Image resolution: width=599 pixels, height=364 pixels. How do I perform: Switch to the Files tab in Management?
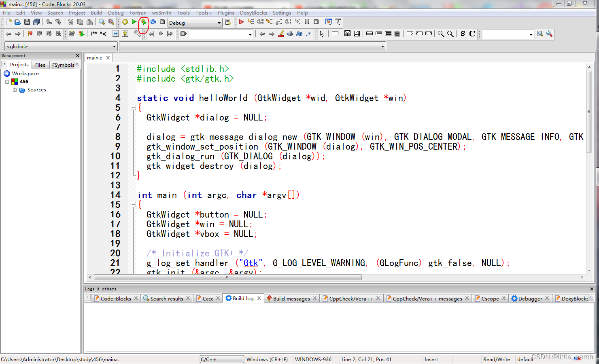[40, 65]
